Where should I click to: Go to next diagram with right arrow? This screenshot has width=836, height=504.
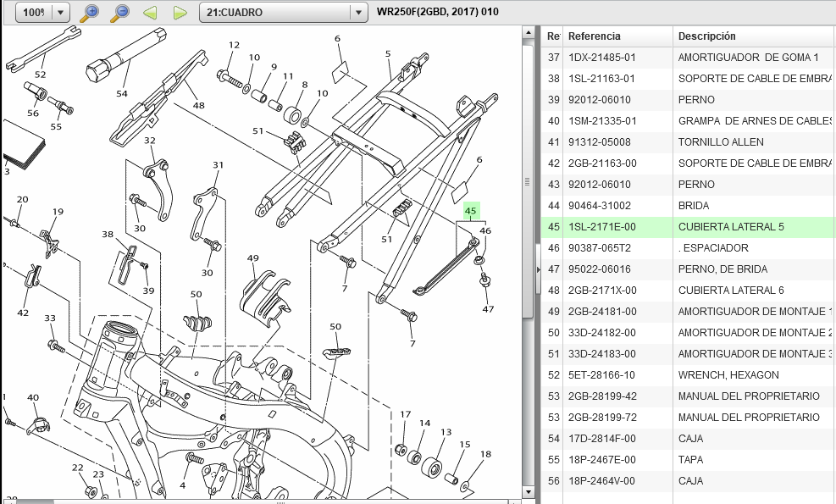pyautogui.click(x=180, y=12)
